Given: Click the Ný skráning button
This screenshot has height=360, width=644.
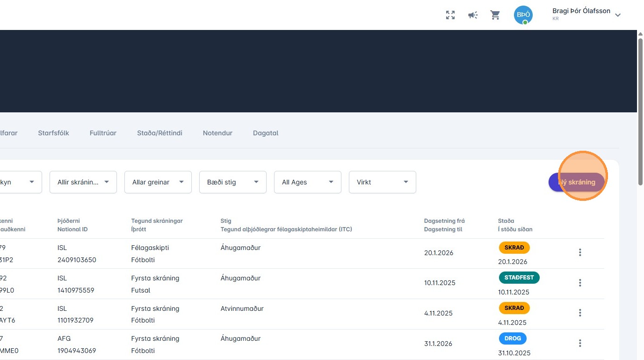Looking at the screenshot, I should click(x=577, y=182).
